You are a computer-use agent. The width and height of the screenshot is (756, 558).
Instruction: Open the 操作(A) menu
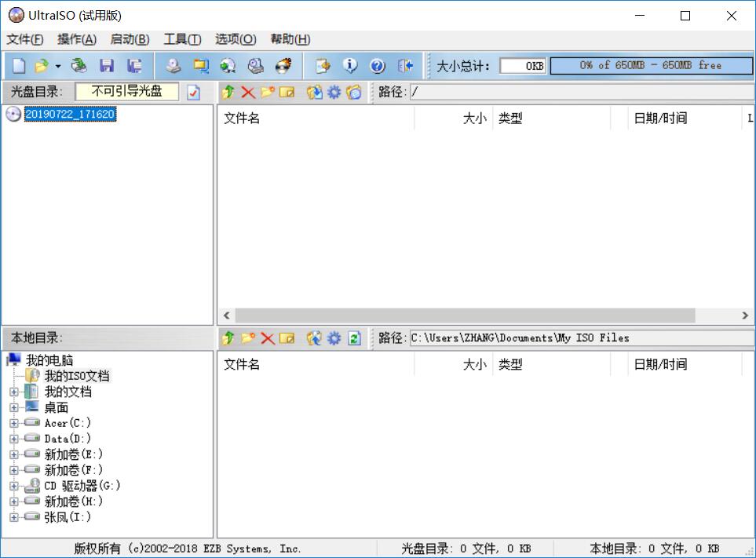[x=77, y=39]
